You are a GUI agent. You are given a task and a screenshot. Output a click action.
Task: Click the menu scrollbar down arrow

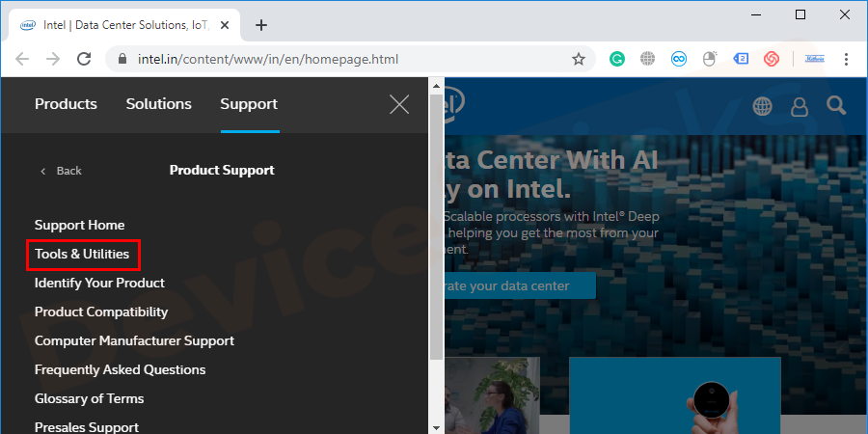coord(436,428)
